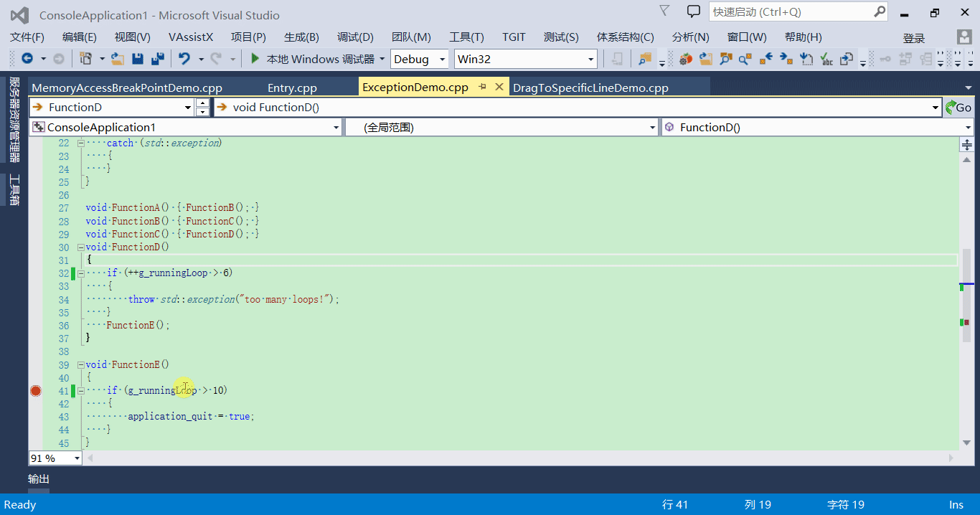The height and width of the screenshot is (515, 980).
Task: Click the Visual Studio logo icon
Action: (19, 15)
